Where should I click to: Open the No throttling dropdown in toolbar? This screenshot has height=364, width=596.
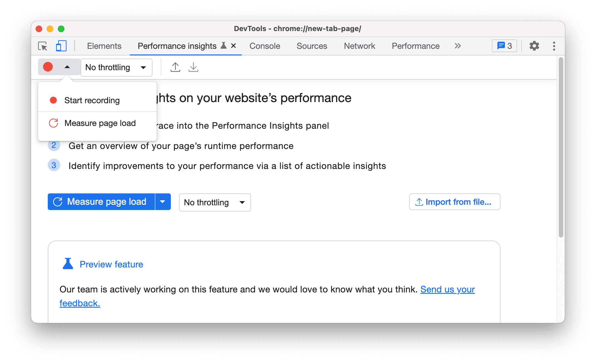click(115, 67)
